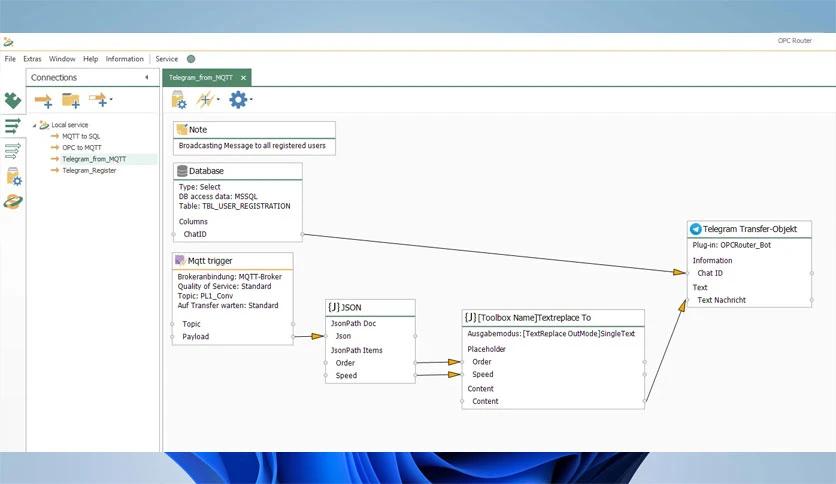Click the Telegram icon on Transfer-Objekt block
Screen dimensions: 836x484
click(x=695, y=229)
